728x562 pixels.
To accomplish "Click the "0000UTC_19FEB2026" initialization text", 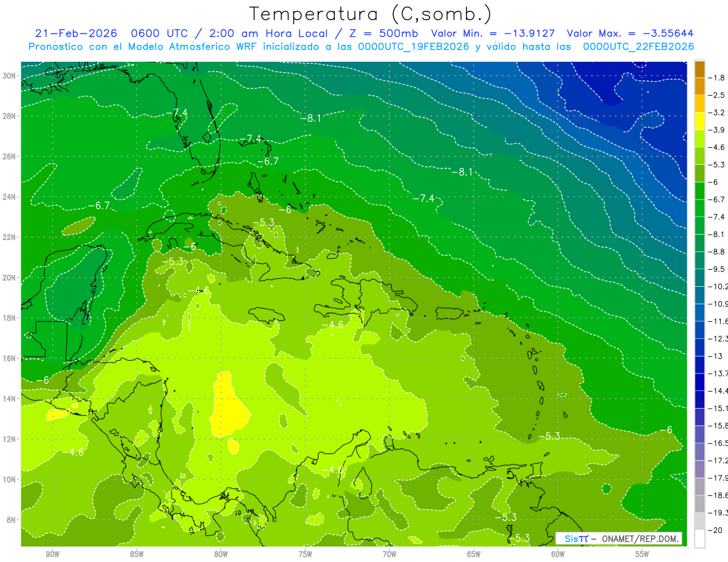I will click(x=414, y=47).
